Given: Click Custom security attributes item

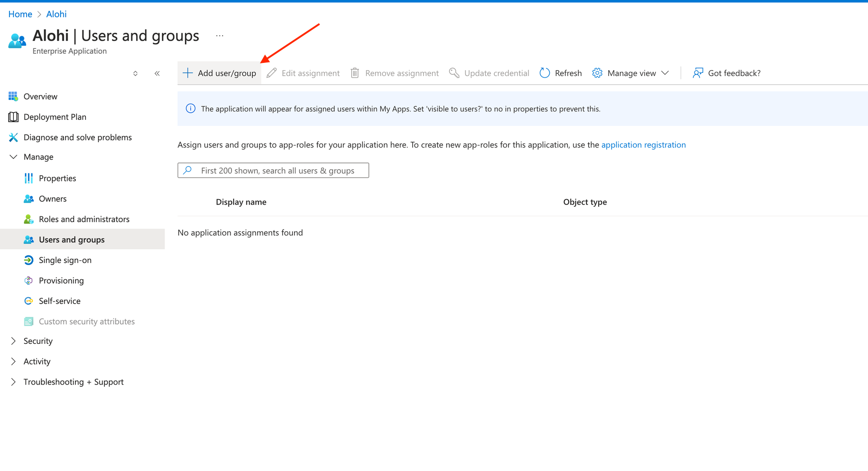Looking at the screenshot, I should click(87, 321).
